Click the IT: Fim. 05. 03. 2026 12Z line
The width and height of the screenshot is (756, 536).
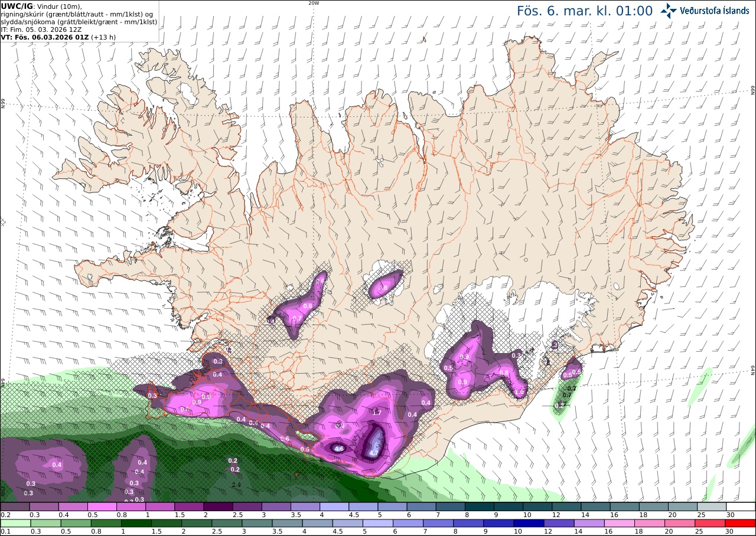[41, 30]
